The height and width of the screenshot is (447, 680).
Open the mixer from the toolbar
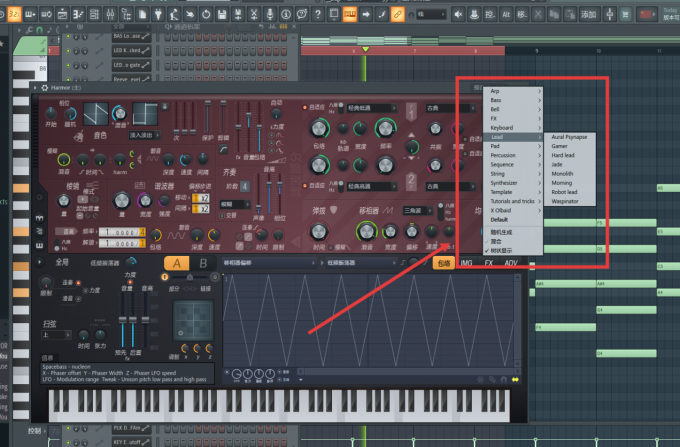(x=110, y=14)
